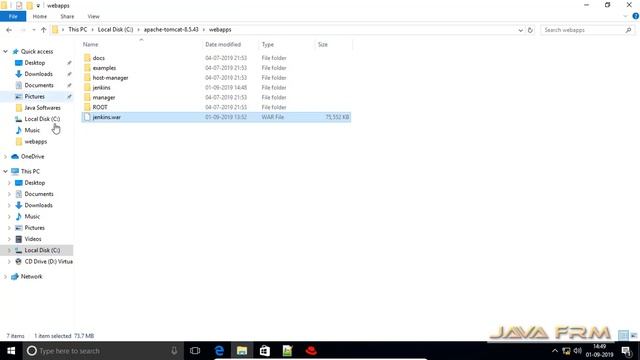
Task: Select the jenkins.war file
Action: [x=216, y=117]
